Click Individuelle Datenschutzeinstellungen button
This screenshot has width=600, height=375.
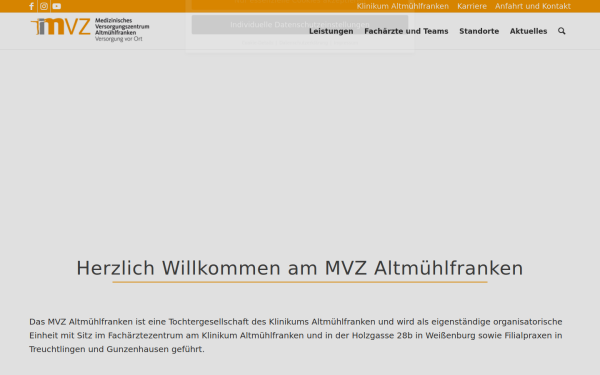click(300, 25)
